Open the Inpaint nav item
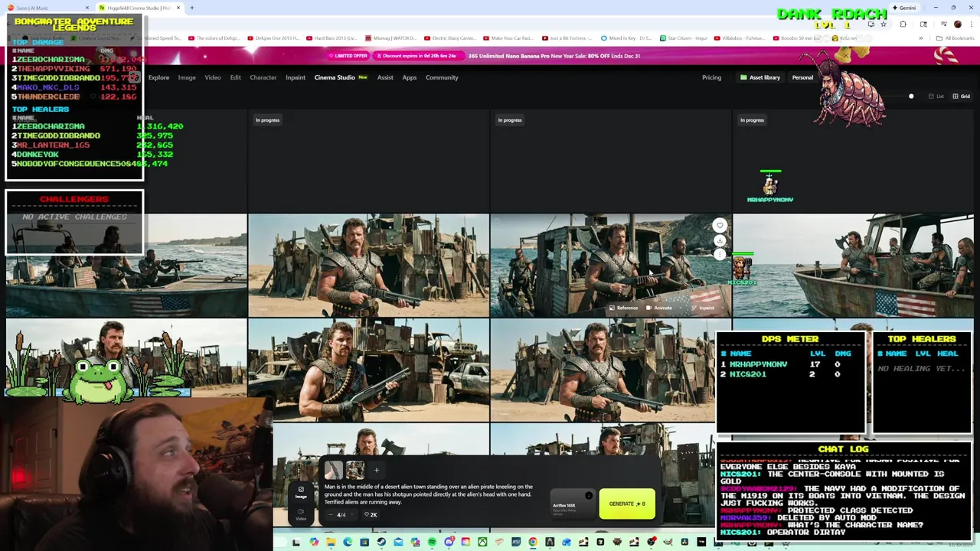 tap(296, 77)
